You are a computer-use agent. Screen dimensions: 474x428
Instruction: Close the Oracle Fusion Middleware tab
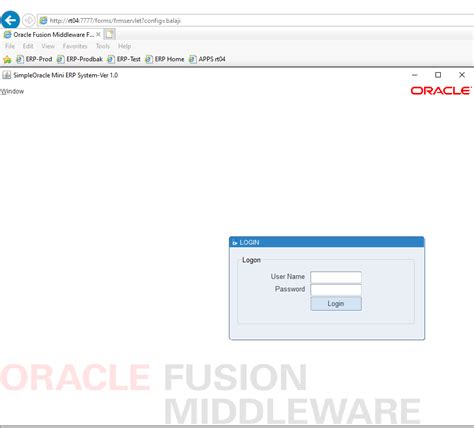(98, 34)
